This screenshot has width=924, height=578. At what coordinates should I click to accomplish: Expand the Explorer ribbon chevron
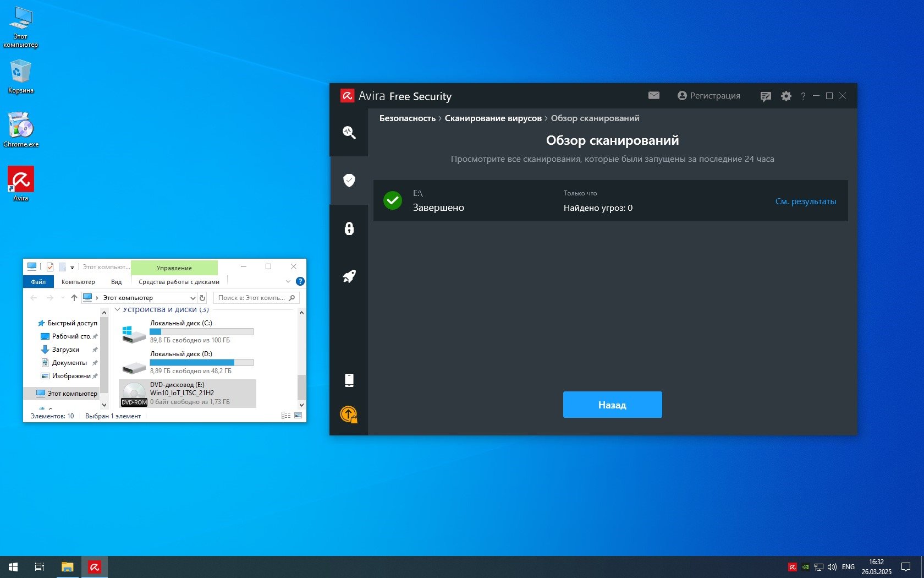[288, 282]
